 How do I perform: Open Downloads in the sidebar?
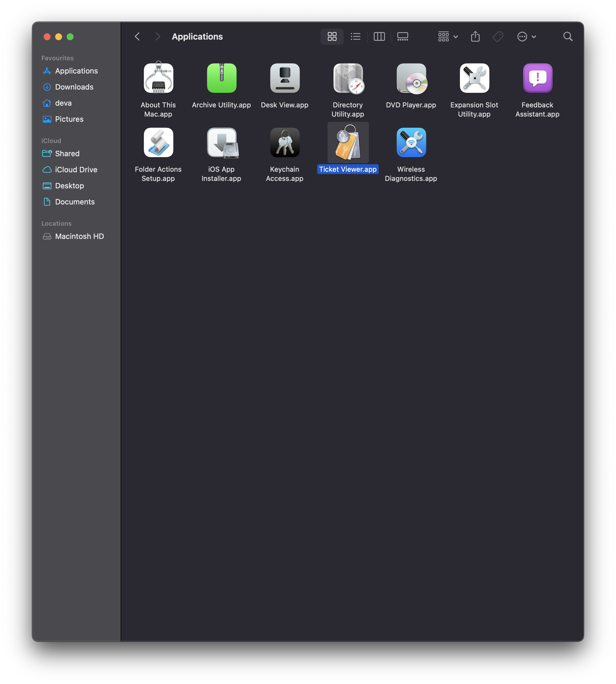pos(76,87)
